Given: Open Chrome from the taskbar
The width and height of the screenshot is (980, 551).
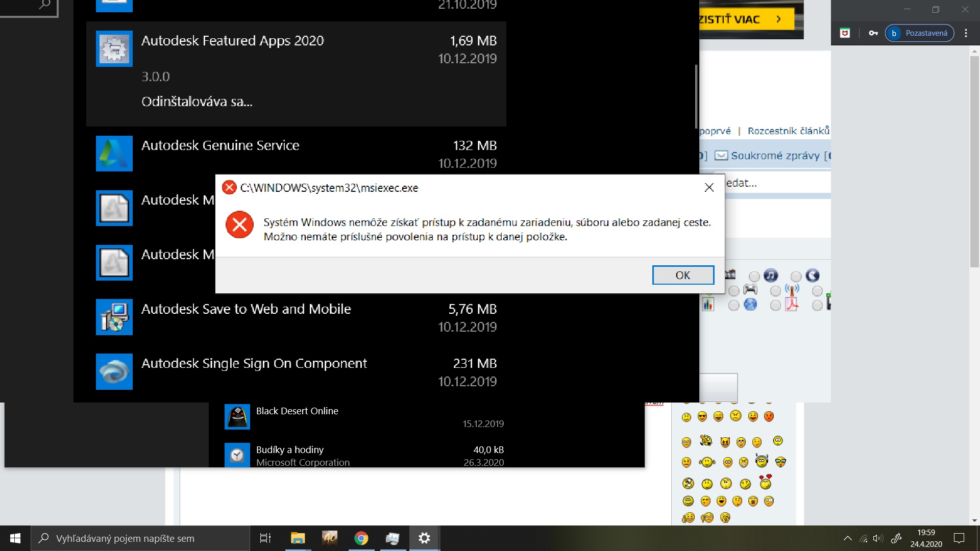Looking at the screenshot, I should [x=361, y=538].
